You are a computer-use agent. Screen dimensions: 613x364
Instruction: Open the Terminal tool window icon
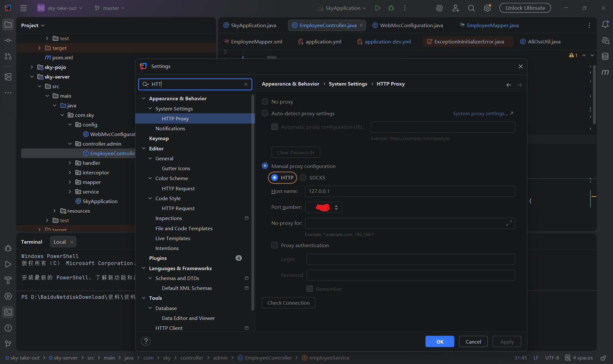(x=8, y=312)
